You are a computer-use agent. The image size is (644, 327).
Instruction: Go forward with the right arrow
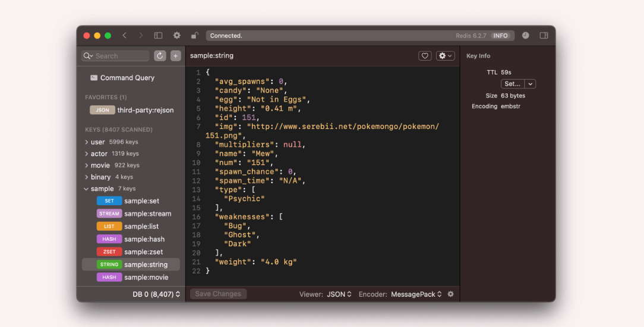coord(141,35)
